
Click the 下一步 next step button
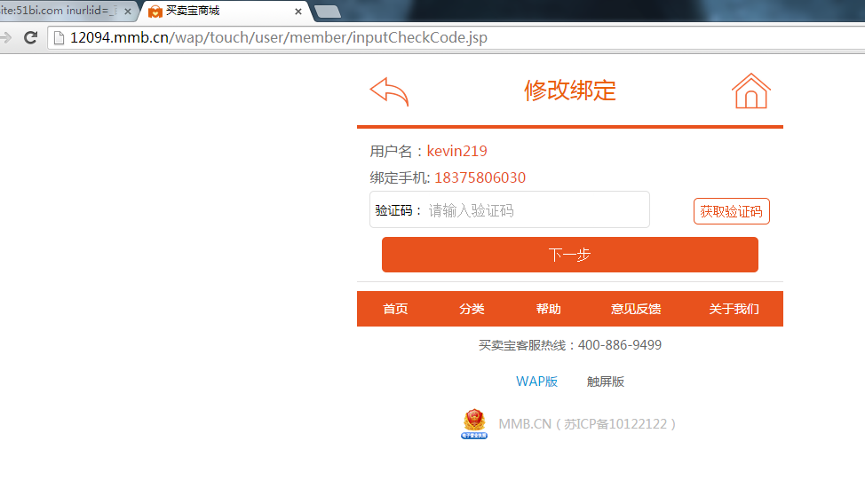tap(570, 255)
